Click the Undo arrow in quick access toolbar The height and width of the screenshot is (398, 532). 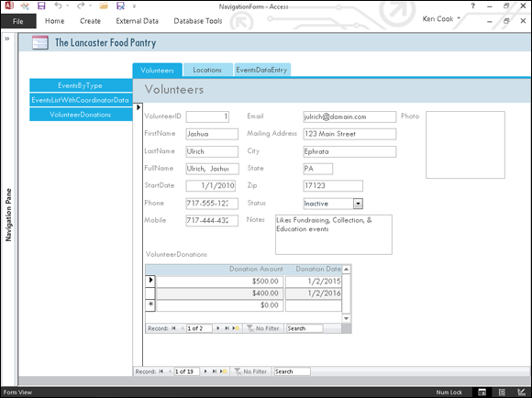[x=59, y=6]
